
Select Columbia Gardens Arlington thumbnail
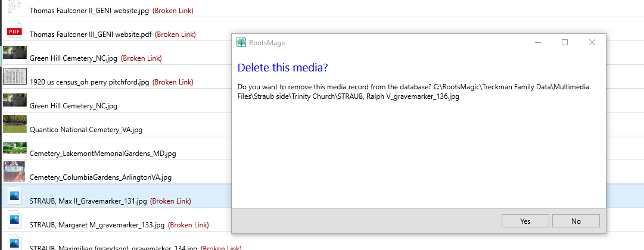[14, 171]
